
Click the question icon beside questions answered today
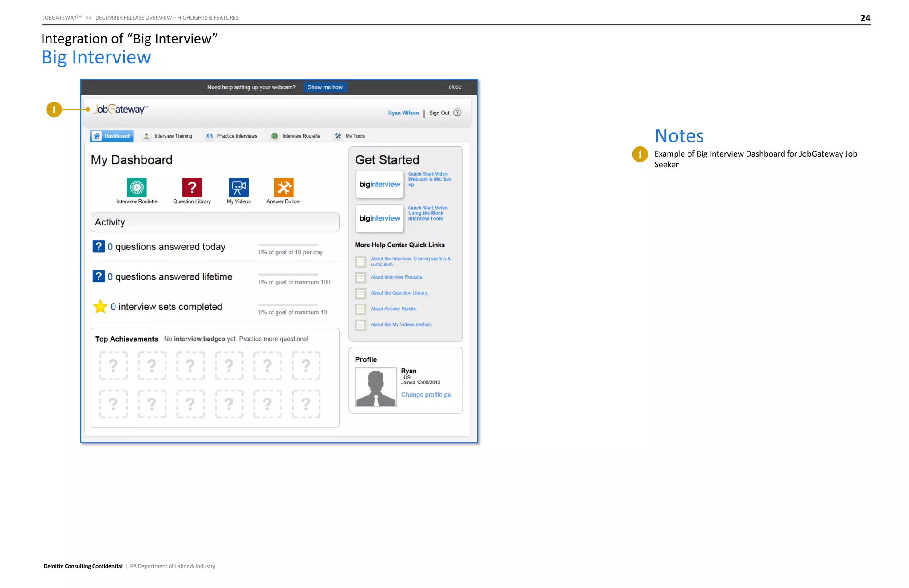point(99,246)
